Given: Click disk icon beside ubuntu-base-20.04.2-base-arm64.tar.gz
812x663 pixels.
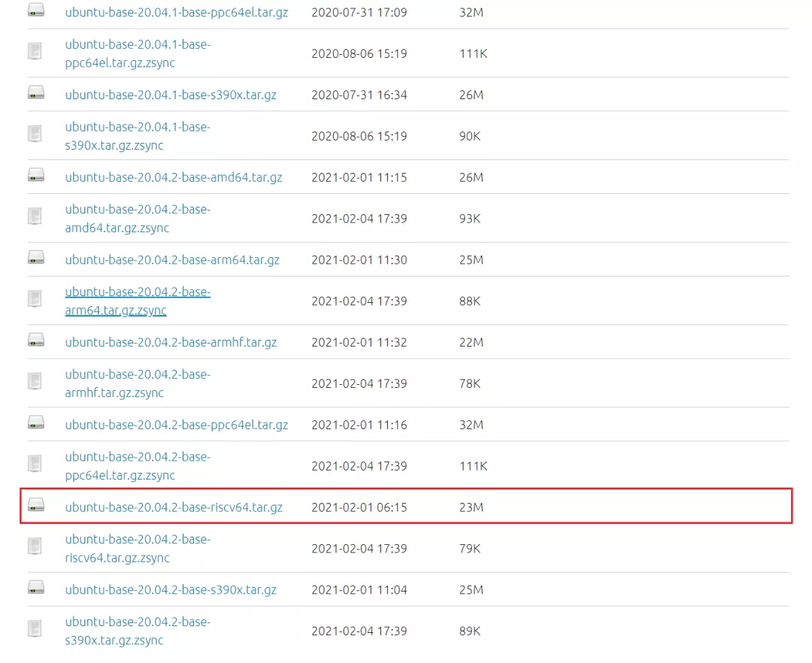Looking at the screenshot, I should (36, 257).
